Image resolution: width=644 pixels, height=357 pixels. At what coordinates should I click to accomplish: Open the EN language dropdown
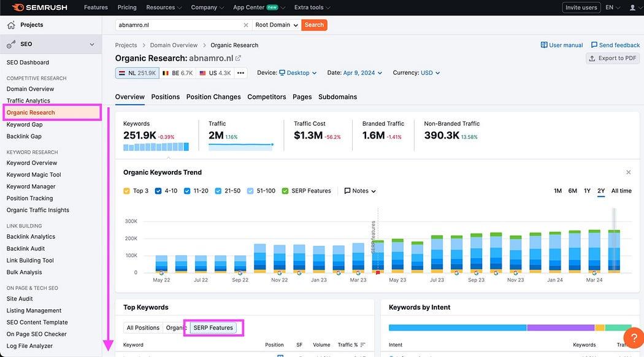click(613, 7)
